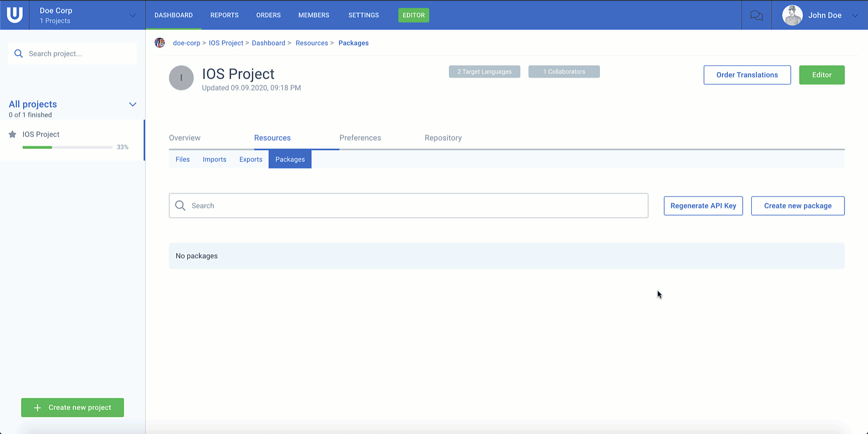Click the star icon beside IOS Project
This screenshot has height=434, width=868.
(x=13, y=134)
